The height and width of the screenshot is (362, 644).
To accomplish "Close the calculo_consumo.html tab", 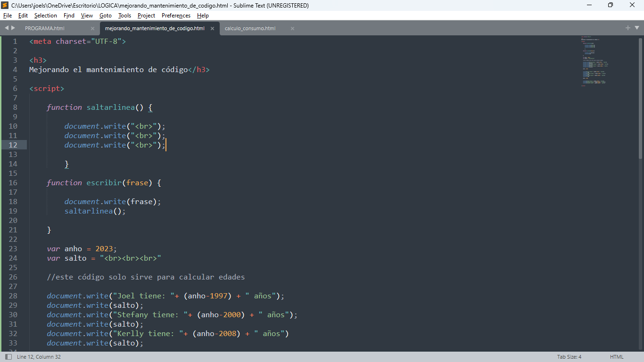I will [292, 28].
